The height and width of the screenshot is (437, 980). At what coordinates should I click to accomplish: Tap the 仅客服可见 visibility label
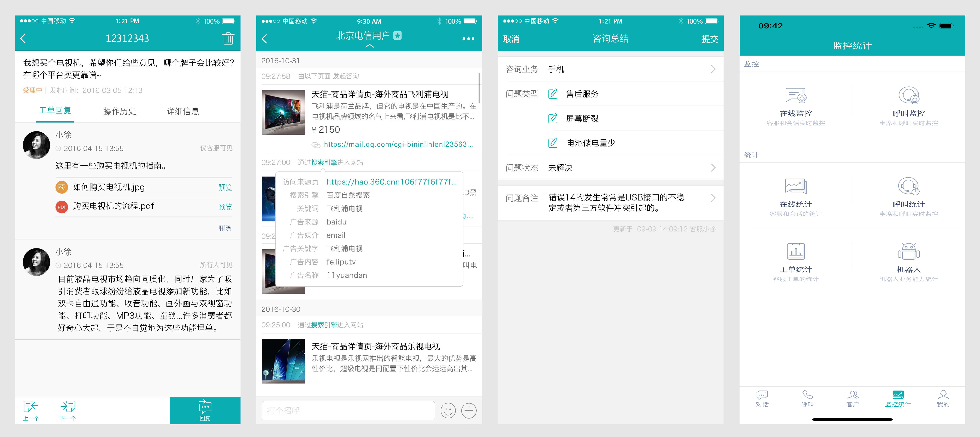click(216, 148)
